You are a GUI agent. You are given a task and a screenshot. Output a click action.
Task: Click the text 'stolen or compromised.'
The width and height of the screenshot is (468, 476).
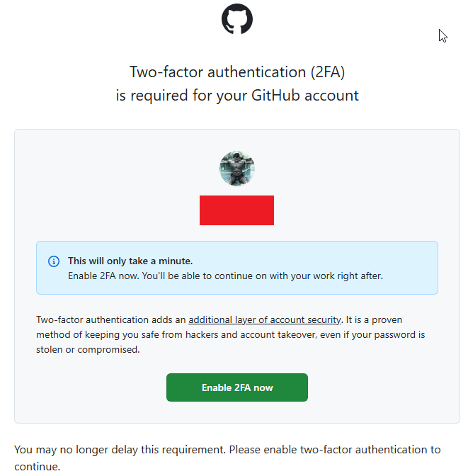tap(88, 350)
